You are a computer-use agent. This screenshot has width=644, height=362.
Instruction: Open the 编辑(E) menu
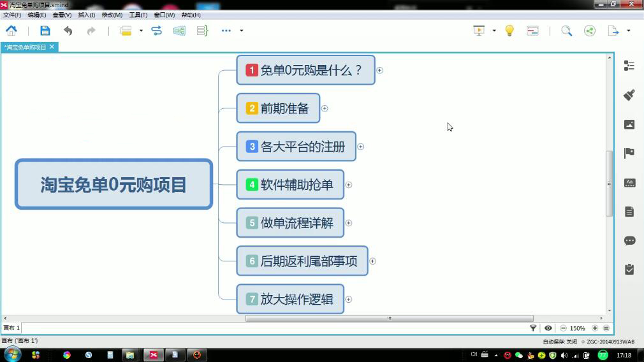point(37,15)
